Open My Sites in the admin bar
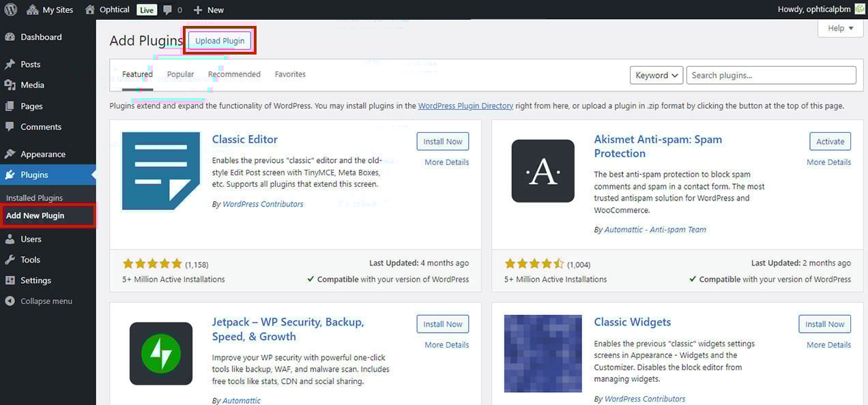Image resolution: width=868 pixels, height=405 pixels. pos(50,10)
